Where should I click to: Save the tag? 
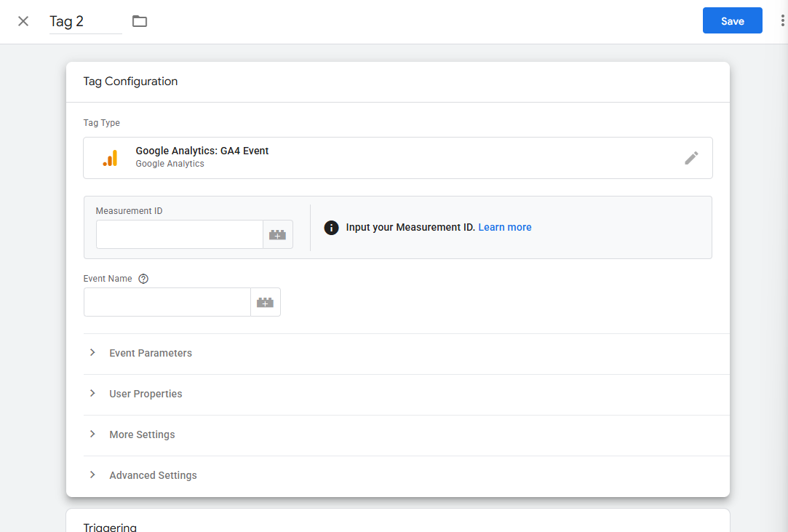click(x=732, y=20)
